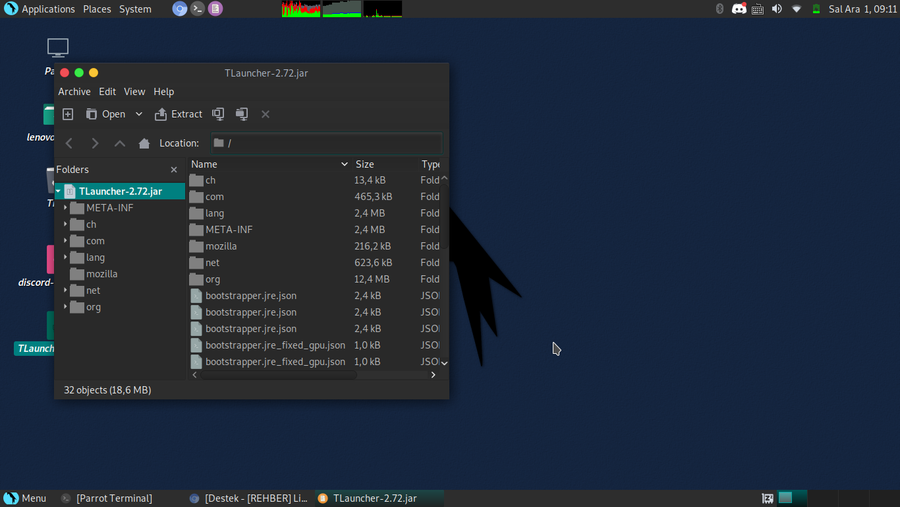Collapse the TLauncher-2.72.jar tree root
900x507 pixels.
tap(59, 191)
